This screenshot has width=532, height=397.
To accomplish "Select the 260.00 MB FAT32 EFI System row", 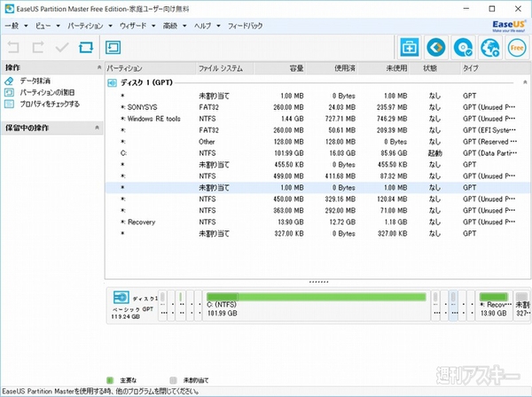I will 318,130.
